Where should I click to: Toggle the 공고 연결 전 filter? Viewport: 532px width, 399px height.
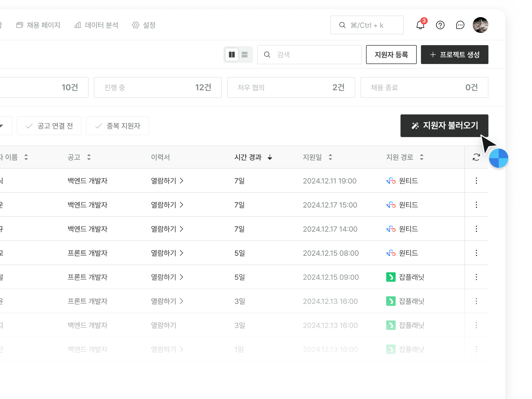click(49, 126)
